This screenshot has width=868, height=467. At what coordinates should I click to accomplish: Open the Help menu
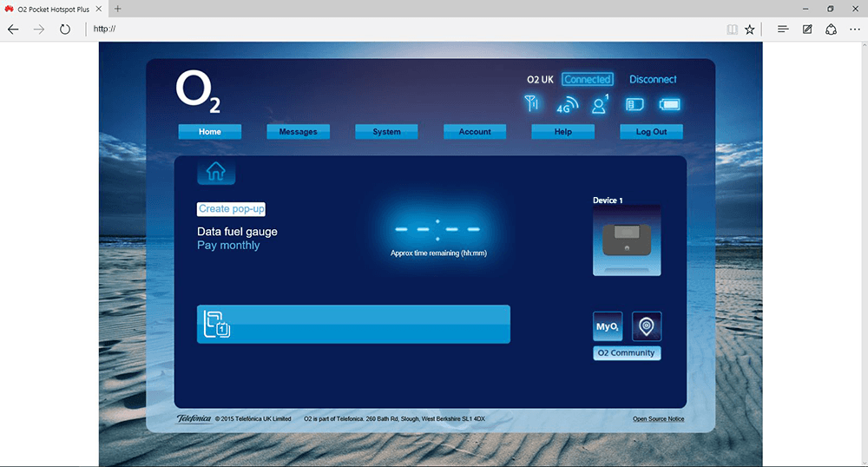563,132
